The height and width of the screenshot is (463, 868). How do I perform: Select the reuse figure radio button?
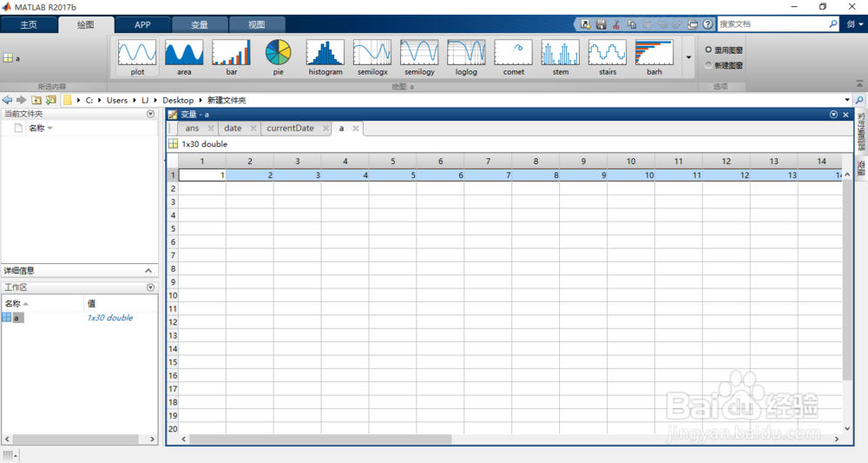point(708,50)
